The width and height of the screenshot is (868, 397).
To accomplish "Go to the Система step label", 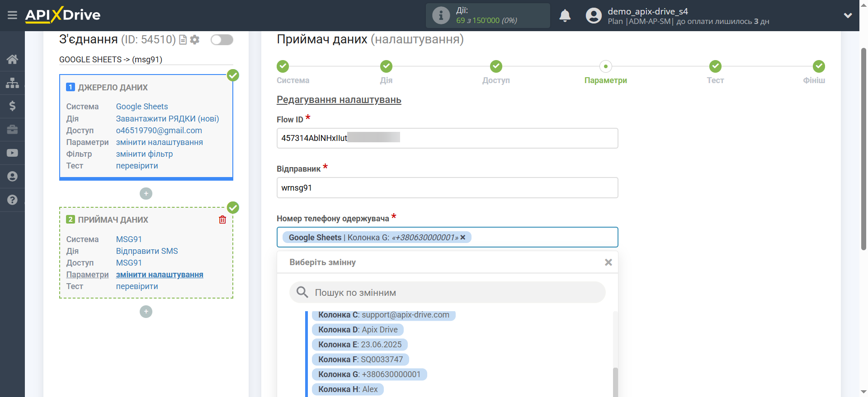I will coord(293,80).
